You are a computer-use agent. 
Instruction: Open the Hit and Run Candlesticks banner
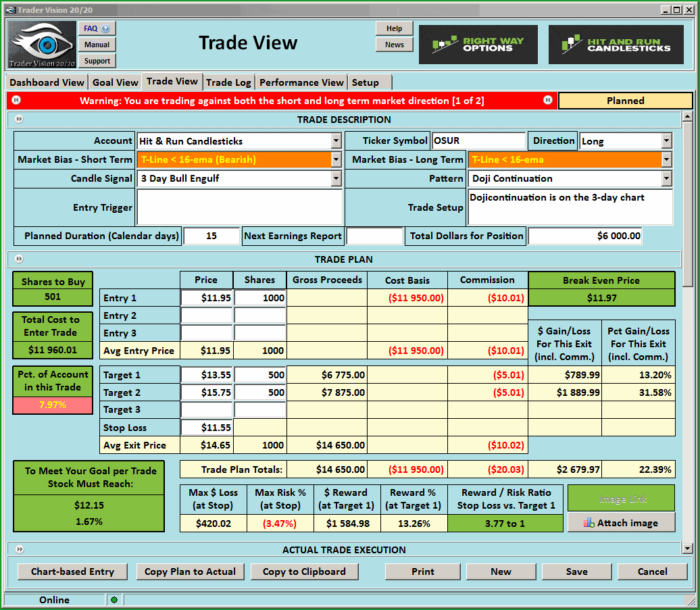pyautogui.click(x=616, y=44)
